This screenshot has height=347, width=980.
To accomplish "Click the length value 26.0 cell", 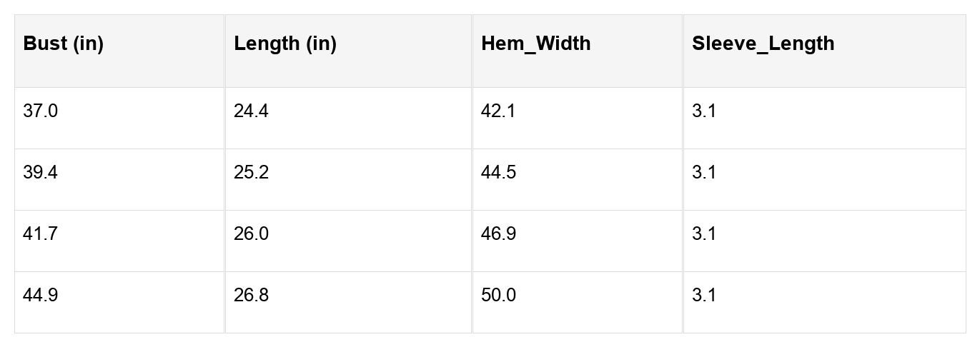I will coord(251,234).
